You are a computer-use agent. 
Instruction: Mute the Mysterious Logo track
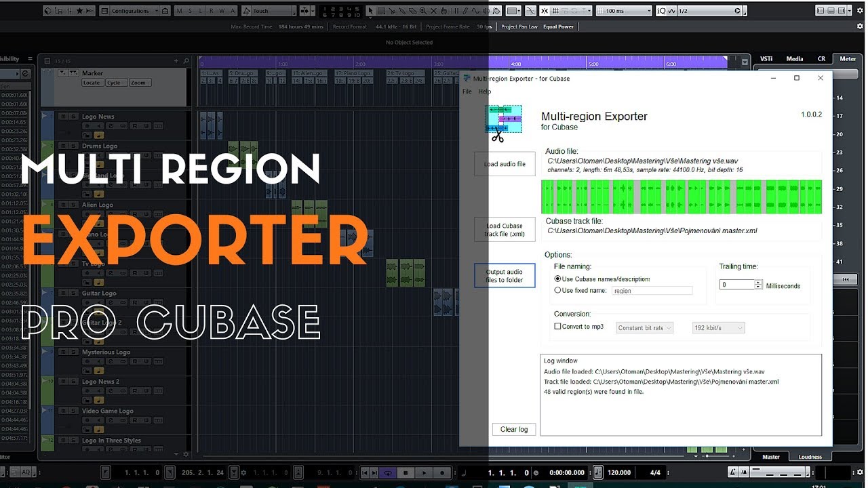62,352
